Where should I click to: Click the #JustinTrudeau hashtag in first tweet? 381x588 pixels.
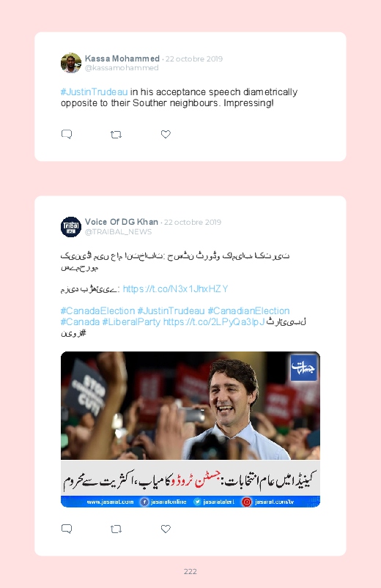(x=95, y=92)
